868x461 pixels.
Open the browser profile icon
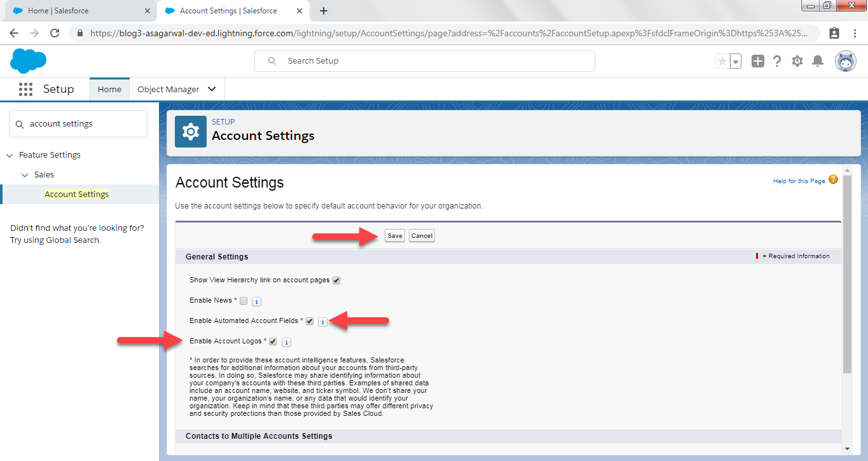(834, 33)
